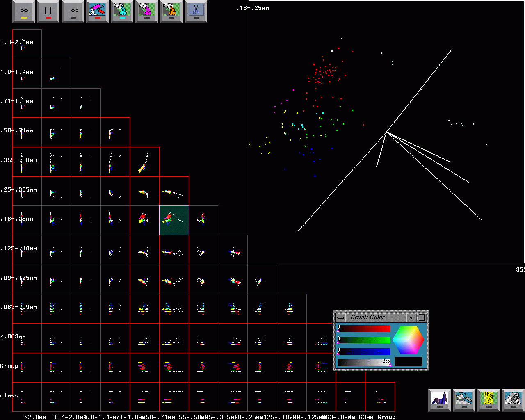
Task: Click the camera snapshot icon
Action: pos(513,400)
